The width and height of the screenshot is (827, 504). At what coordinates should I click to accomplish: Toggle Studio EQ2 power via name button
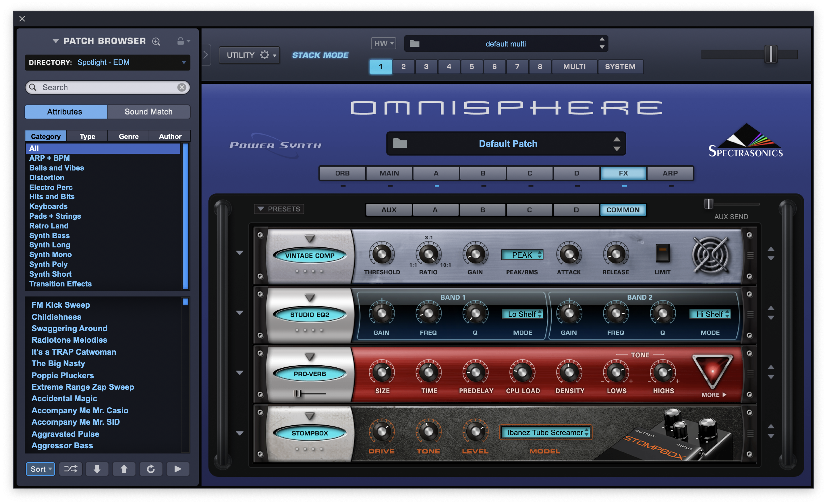(310, 315)
